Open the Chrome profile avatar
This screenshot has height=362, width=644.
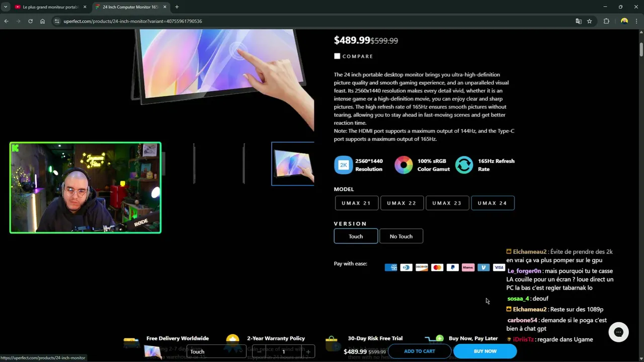[624, 21]
